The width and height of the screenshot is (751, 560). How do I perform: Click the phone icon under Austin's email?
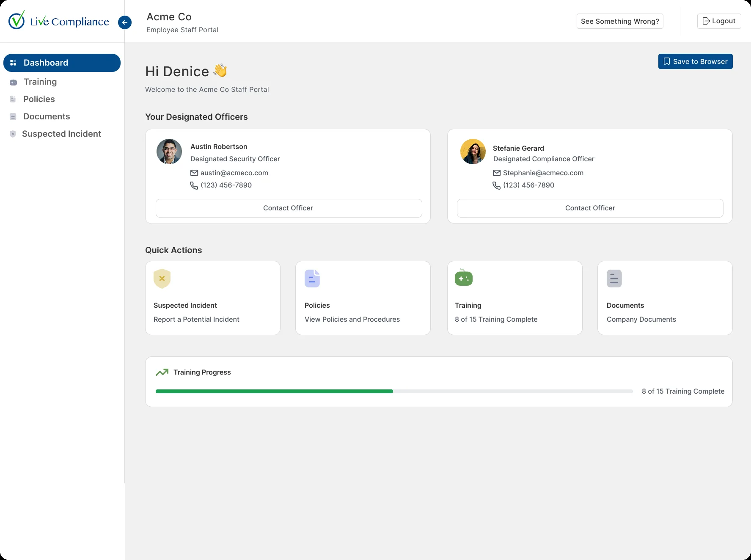(194, 185)
